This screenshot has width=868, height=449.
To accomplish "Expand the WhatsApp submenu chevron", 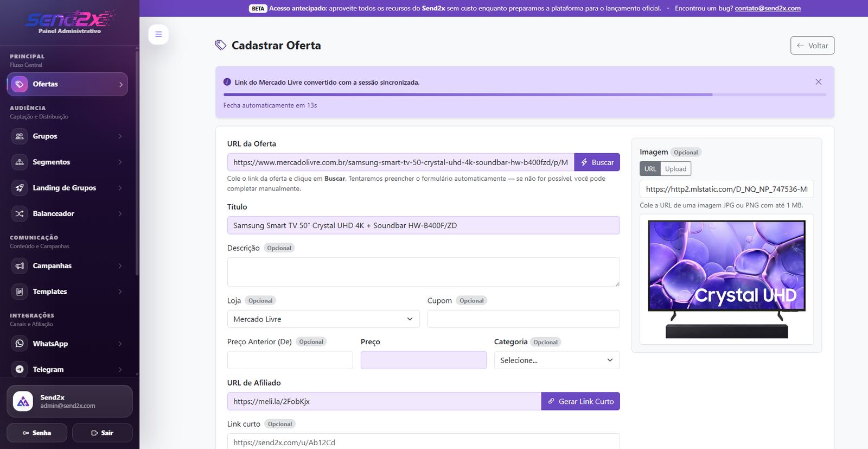I will tap(120, 344).
